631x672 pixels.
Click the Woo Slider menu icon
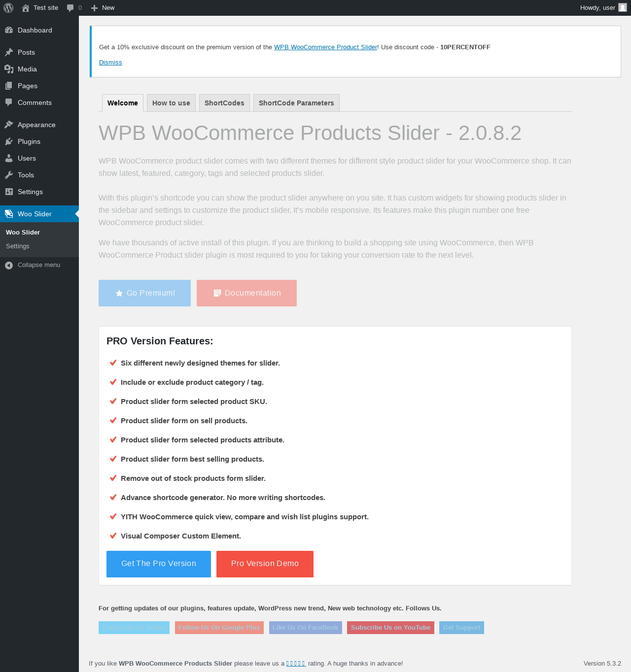[x=9, y=214]
